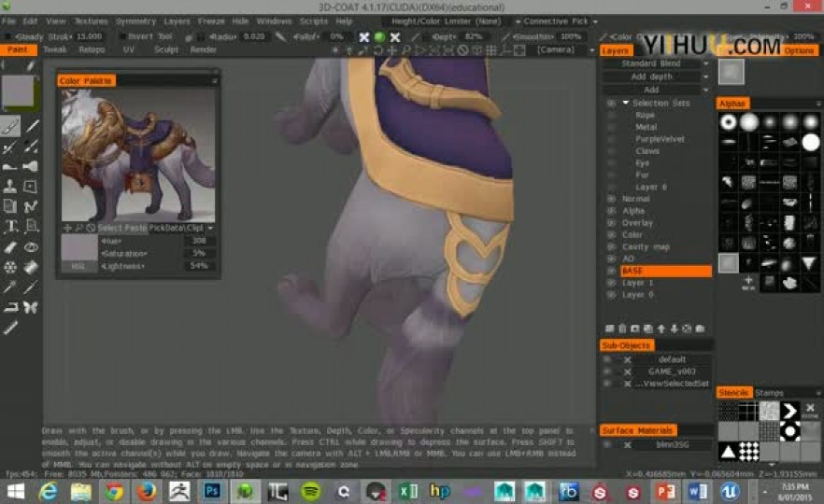Switch to the Retopo tab
Screen dimensions: 824x504
tap(92, 49)
